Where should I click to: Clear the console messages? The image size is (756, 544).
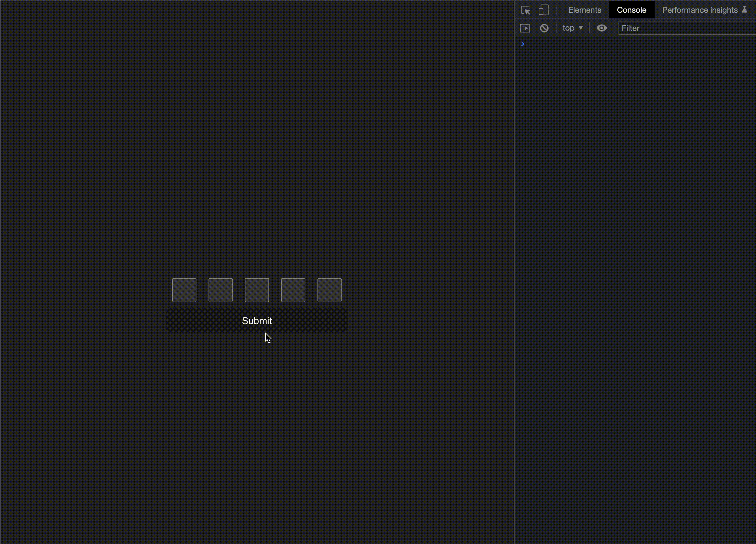[544, 28]
